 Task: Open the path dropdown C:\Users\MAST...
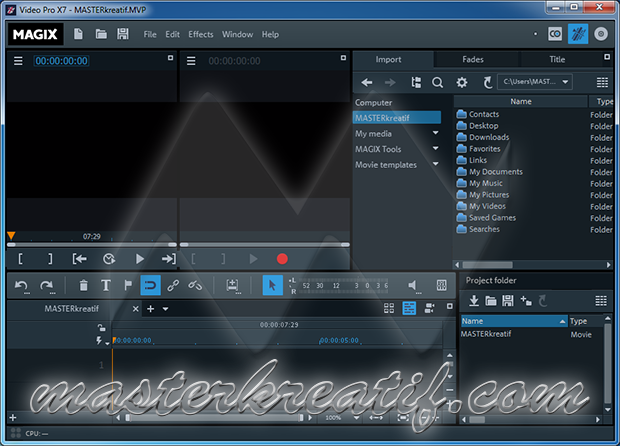coord(535,82)
